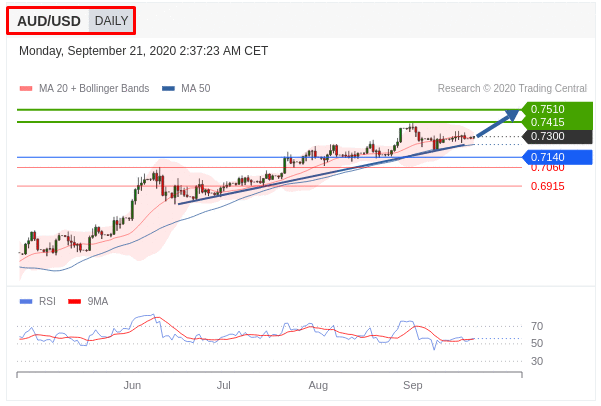
Task: Click the 0.7060 support price label
Action: pyautogui.click(x=547, y=168)
